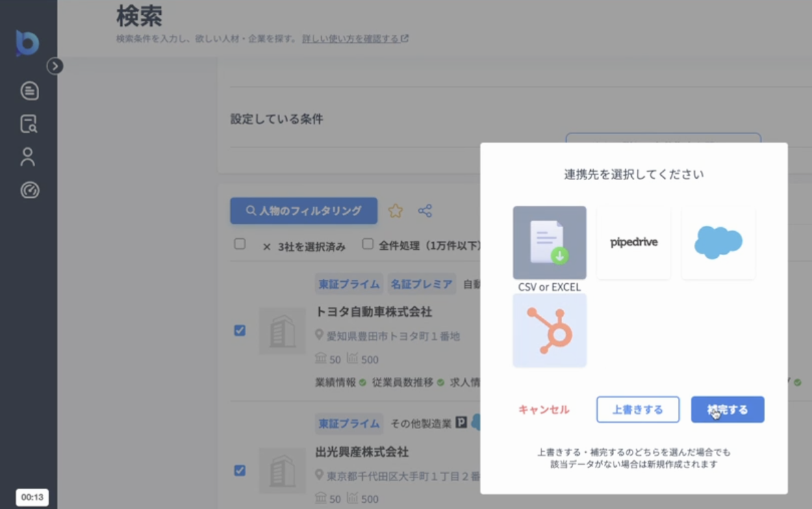
Task: Open the person profile sidebar icon
Action: click(28, 157)
